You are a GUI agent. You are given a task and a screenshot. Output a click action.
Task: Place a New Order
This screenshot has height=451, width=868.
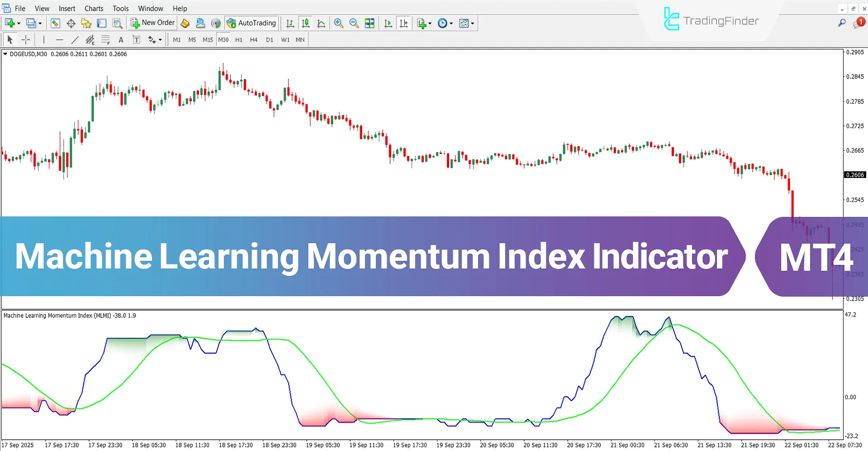[x=152, y=23]
